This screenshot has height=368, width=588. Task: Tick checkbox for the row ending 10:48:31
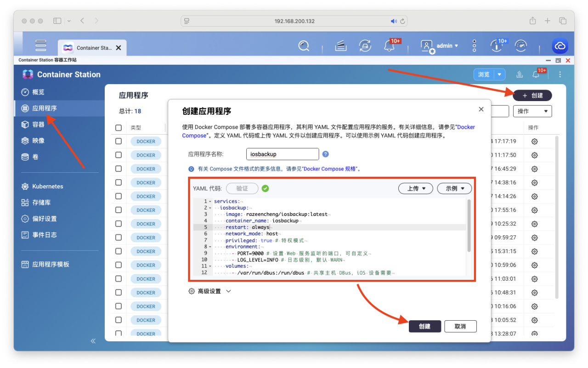coord(119,292)
